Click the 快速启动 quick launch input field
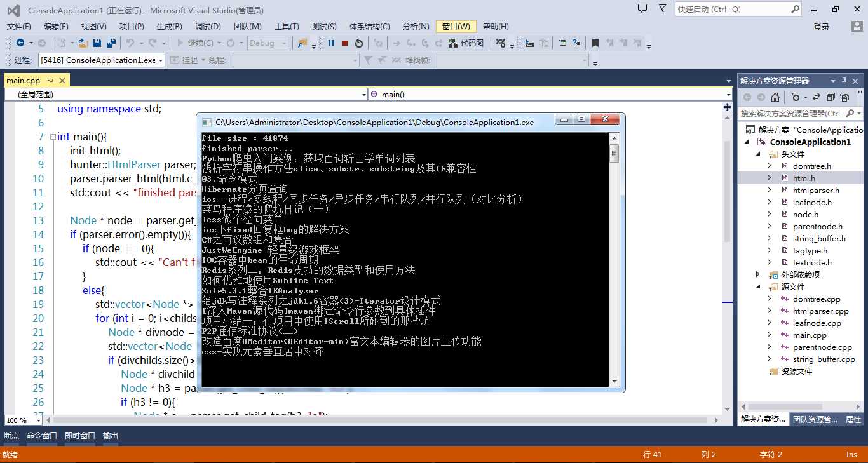The width and height of the screenshot is (868, 463). [732, 9]
